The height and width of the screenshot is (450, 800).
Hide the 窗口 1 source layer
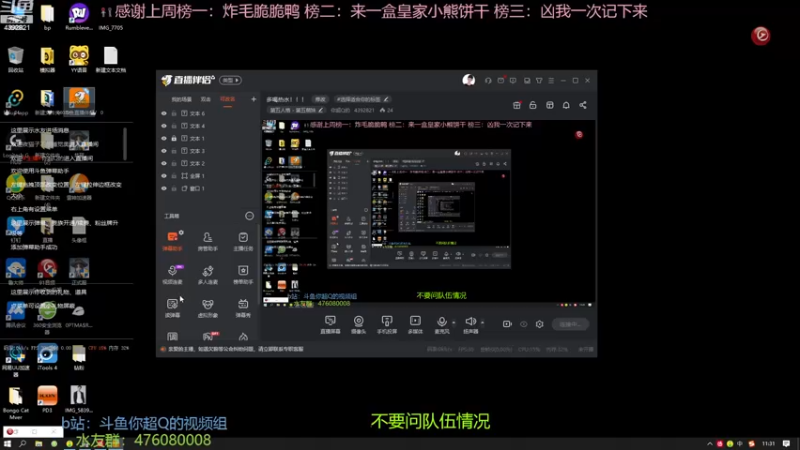click(164, 188)
